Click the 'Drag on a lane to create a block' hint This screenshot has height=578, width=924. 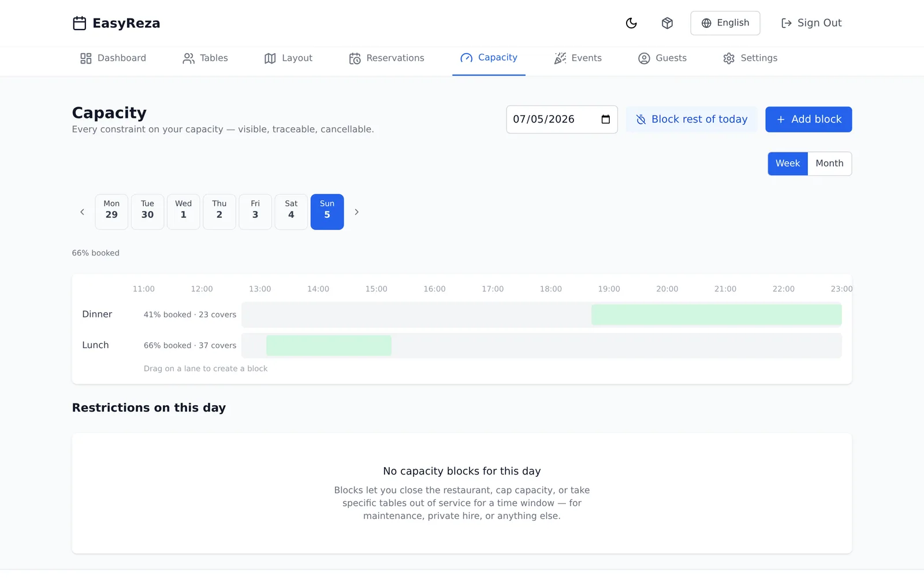pyautogui.click(x=206, y=369)
